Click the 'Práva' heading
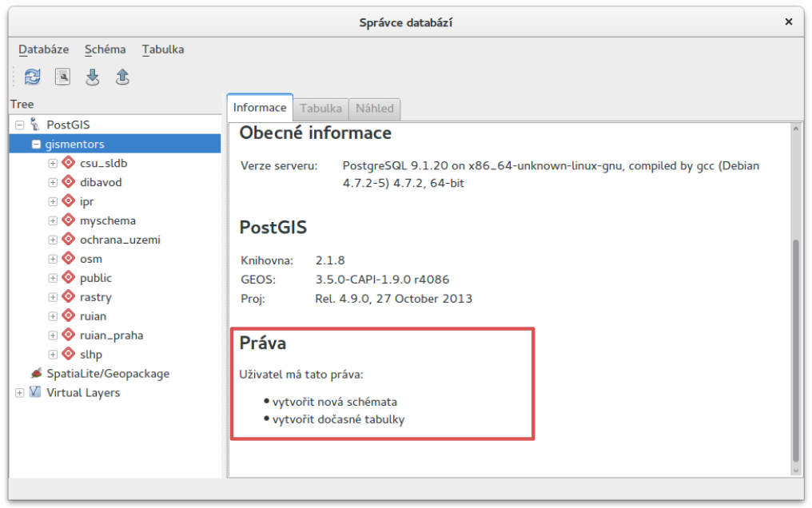Screen dimensions: 812x508 point(263,343)
